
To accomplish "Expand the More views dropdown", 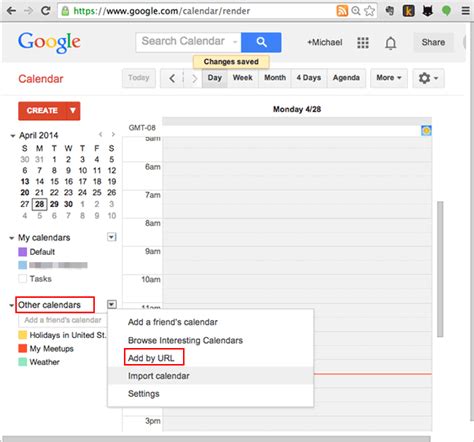I will point(389,78).
